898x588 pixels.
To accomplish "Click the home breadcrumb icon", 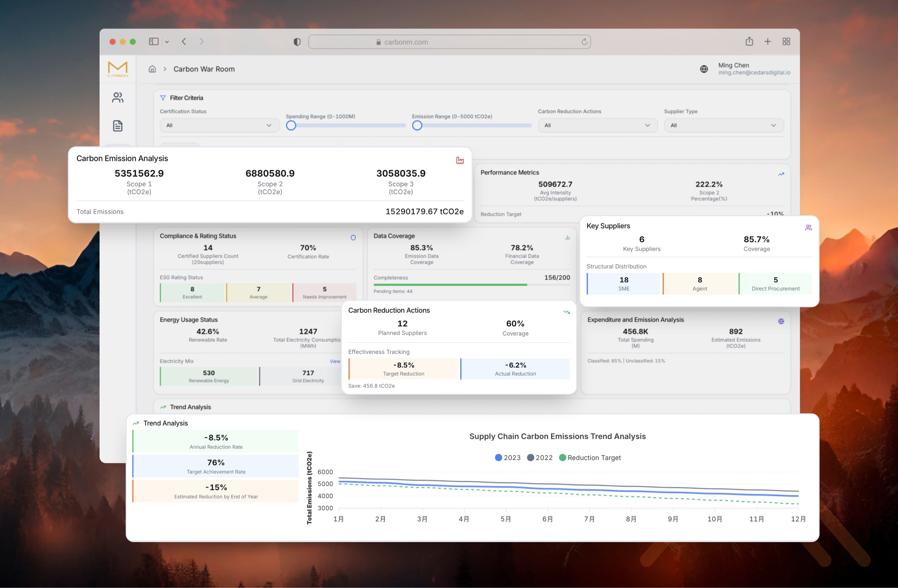I will [152, 69].
